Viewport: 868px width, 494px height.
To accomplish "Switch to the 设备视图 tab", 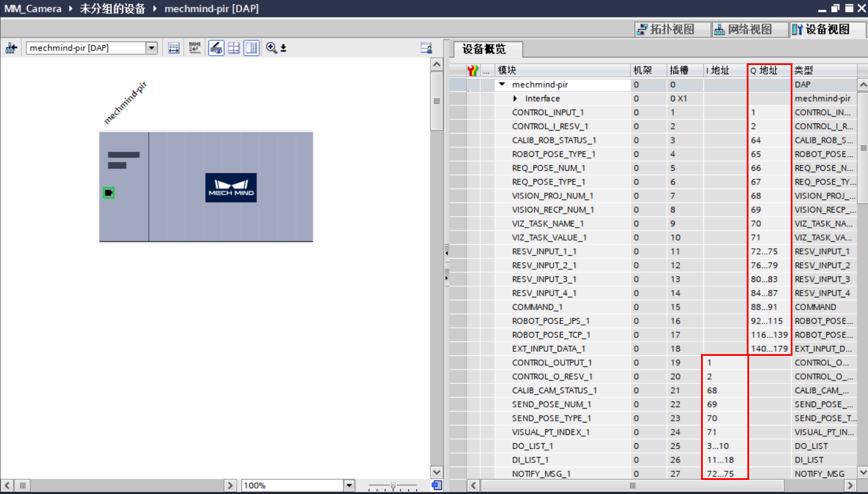I will pos(826,29).
